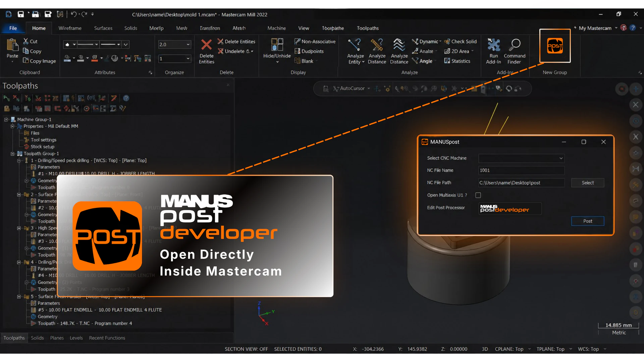
Task: Click the Analyze Entity icon
Action: click(x=355, y=45)
